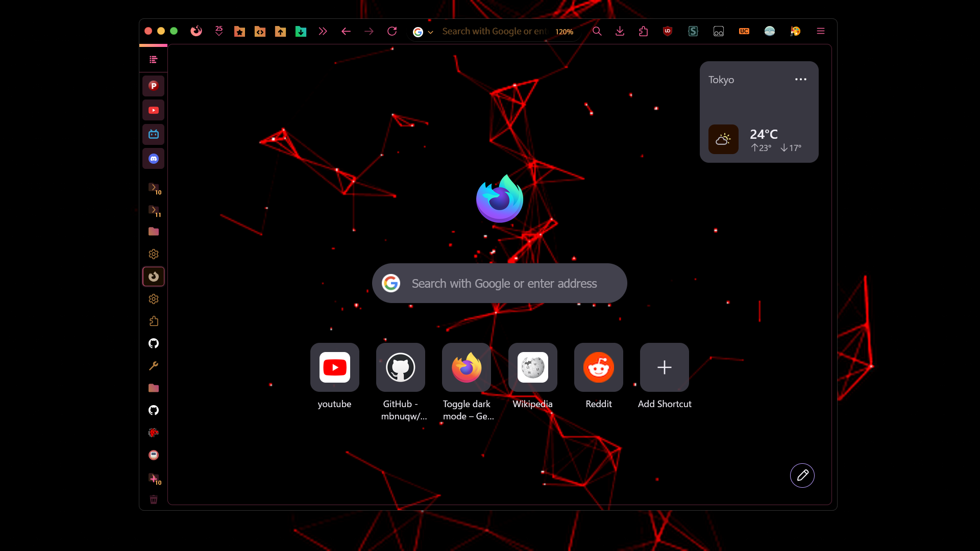980x551 pixels.
Task: Select the active Firefox new tab
Action: (x=153, y=277)
